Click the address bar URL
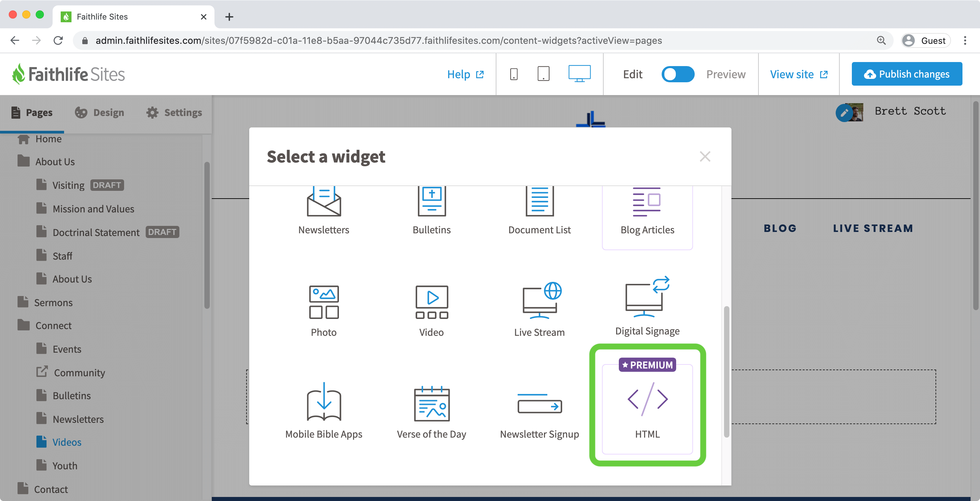Image resolution: width=980 pixels, height=501 pixels. 378,40
